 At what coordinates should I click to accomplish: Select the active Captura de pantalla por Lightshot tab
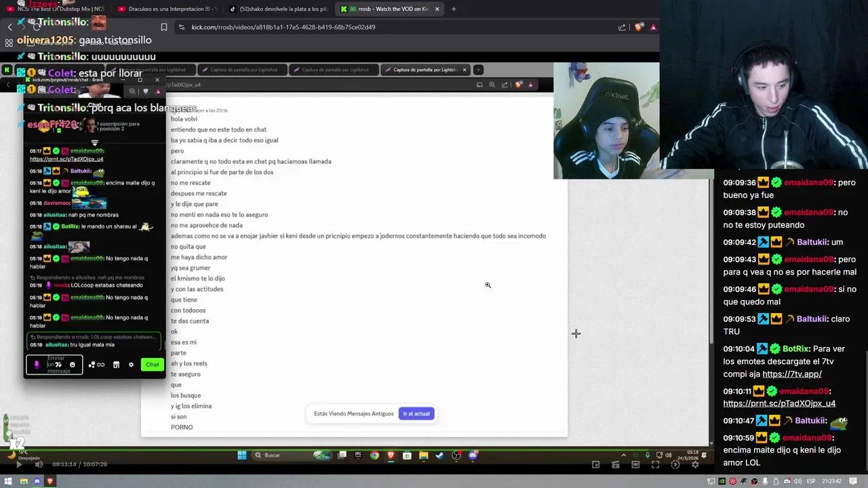[426, 70]
